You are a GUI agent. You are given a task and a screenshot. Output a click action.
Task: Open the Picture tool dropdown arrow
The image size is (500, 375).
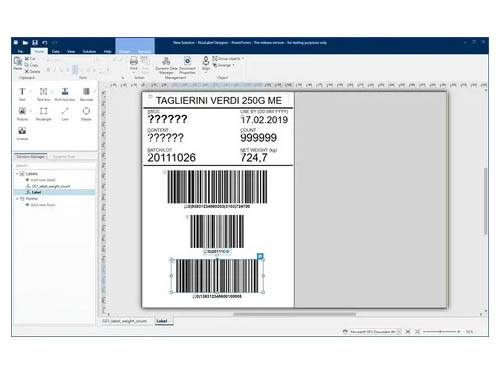click(30, 111)
